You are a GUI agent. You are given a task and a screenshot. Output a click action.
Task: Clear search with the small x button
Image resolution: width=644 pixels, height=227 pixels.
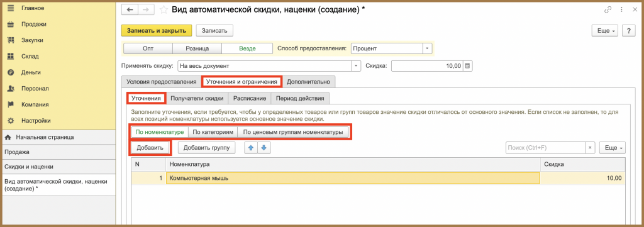tap(590, 148)
